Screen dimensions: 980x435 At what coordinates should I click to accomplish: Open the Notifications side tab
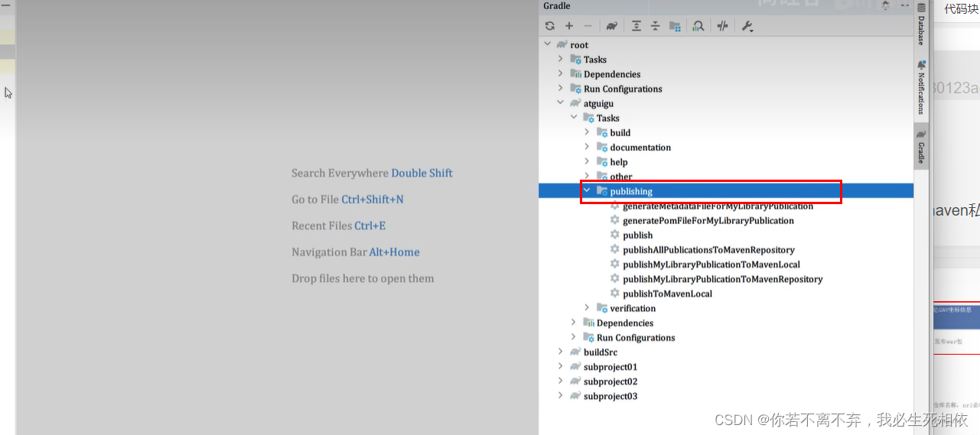point(921,87)
